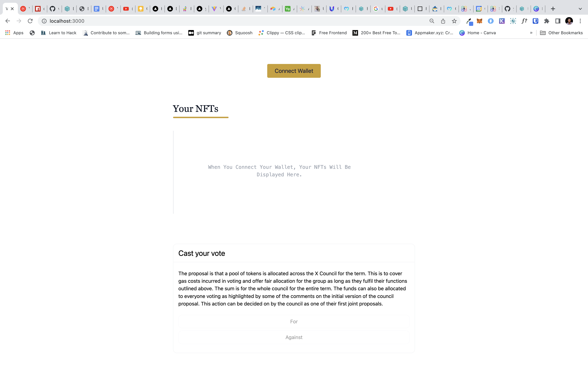Click the browser extensions icon

click(547, 21)
